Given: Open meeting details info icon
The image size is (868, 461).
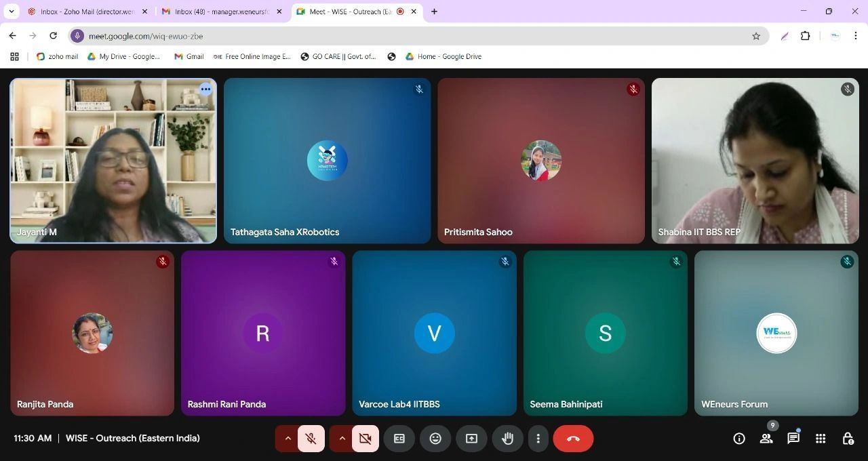Looking at the screenshot, I should pos(739,439).
